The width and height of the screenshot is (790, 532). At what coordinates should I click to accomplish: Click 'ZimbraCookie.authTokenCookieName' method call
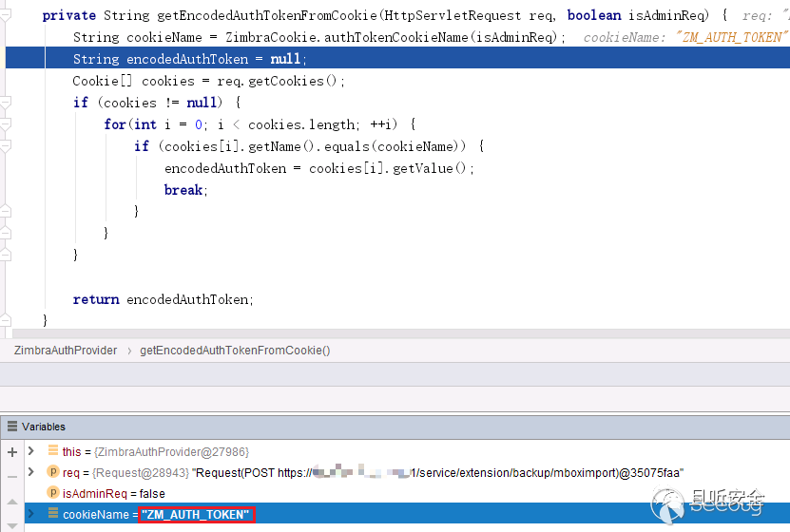347,37
